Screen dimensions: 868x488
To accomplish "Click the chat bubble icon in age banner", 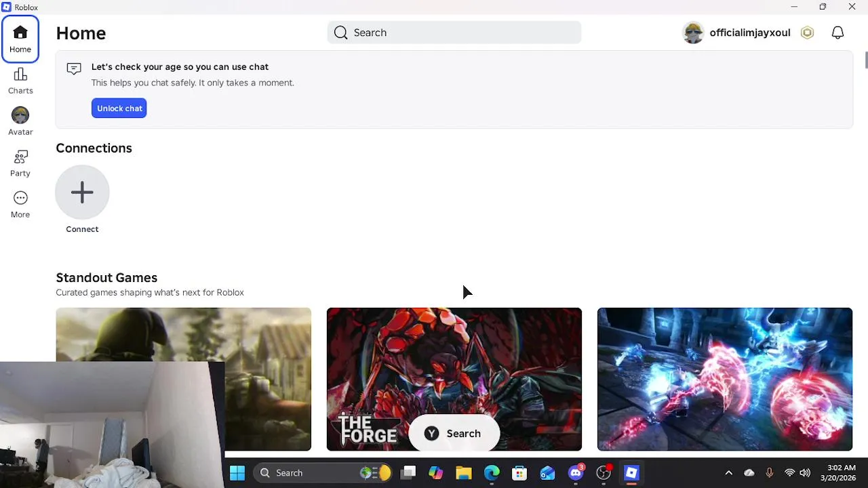I will coord(75,68).
